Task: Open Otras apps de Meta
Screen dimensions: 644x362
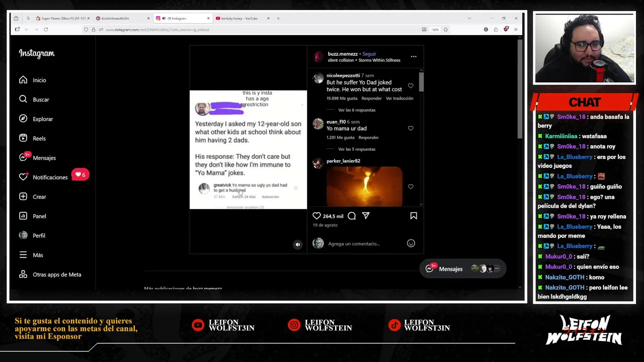Action: point(50,275)
